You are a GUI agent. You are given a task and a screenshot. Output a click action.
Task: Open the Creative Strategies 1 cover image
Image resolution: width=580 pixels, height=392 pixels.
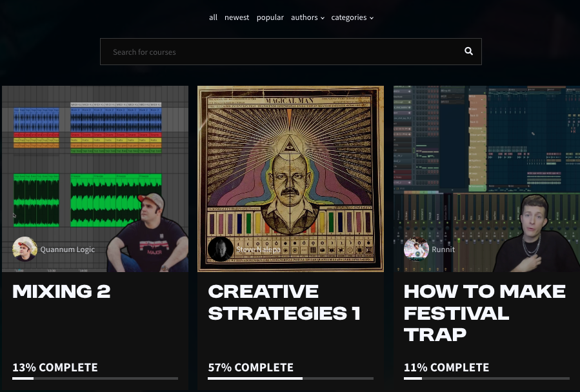[x=291, y=179]
